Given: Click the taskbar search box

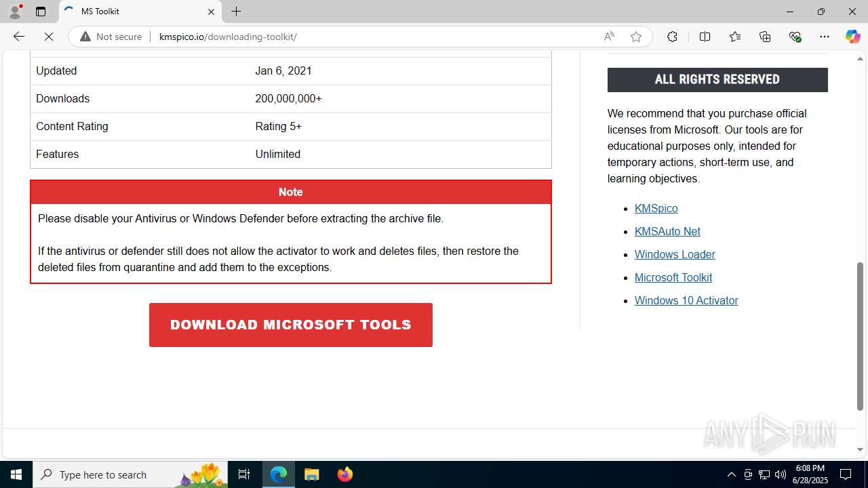Looking at the screenshot, I should (132, 474).
